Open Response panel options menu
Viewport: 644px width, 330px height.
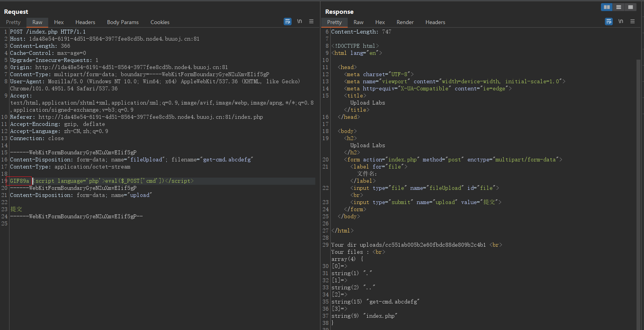point(633,21)
